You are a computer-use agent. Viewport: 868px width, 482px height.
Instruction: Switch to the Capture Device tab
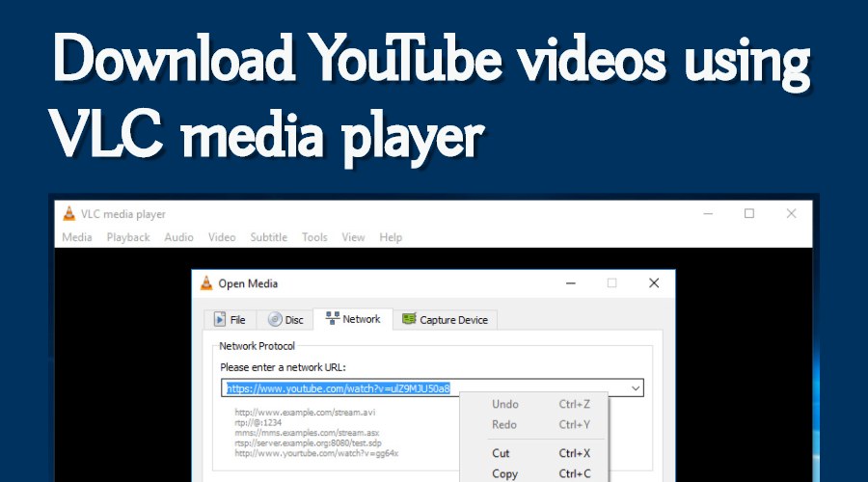445,320
